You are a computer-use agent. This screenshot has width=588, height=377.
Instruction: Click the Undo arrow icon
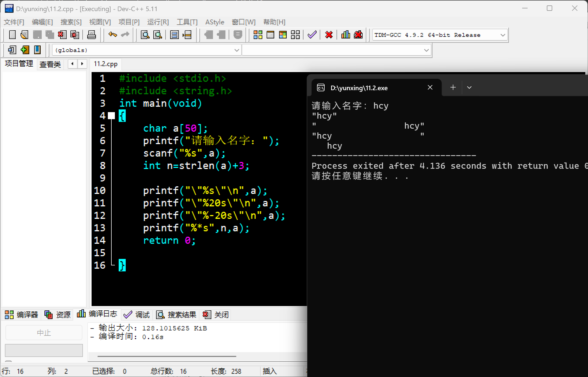pos(112,35)
